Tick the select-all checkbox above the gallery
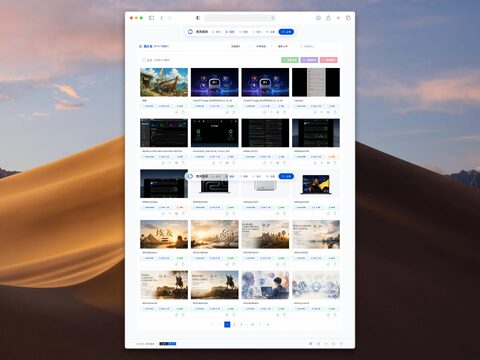The height and width of the screenshot is (360, 480). [x=144, y=60]
